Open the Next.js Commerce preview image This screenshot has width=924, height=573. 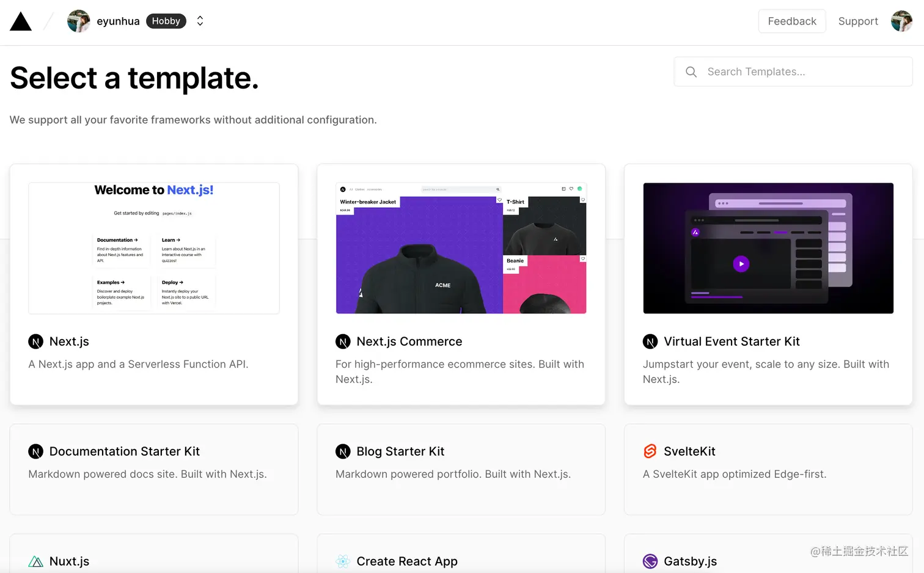(461, 248)
